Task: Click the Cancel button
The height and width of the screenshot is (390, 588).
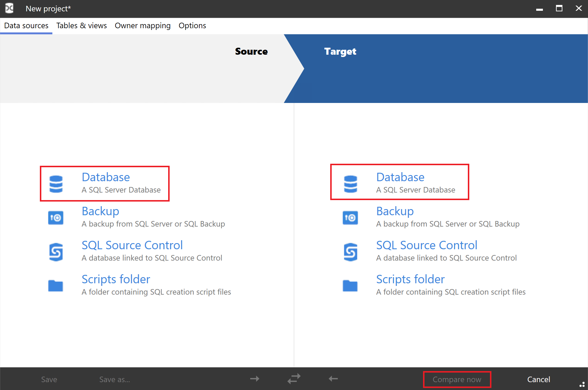Action: 539,379
